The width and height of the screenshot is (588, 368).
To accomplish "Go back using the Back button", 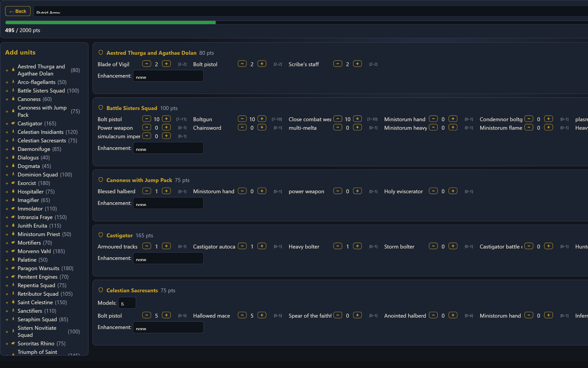I will [x=18, y=11].
